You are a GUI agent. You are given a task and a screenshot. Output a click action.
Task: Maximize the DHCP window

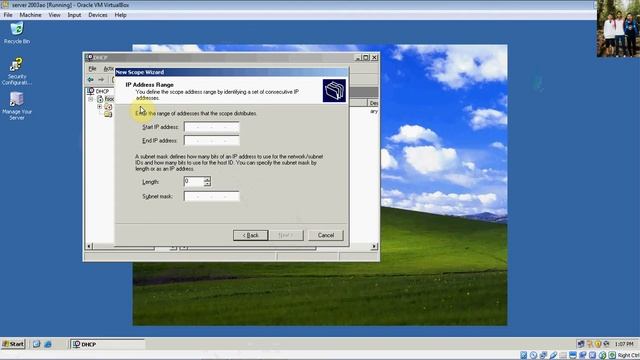(366, 58)
